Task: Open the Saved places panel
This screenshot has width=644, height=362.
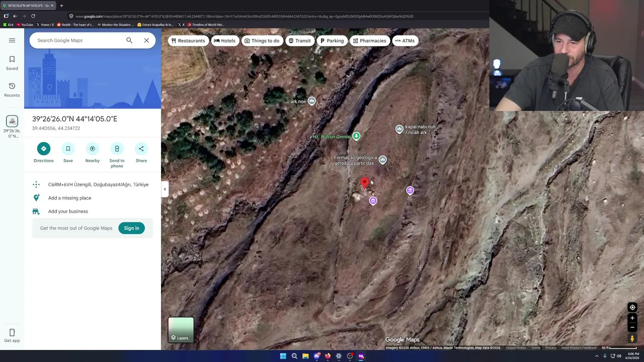Action: tap(12, 63)
